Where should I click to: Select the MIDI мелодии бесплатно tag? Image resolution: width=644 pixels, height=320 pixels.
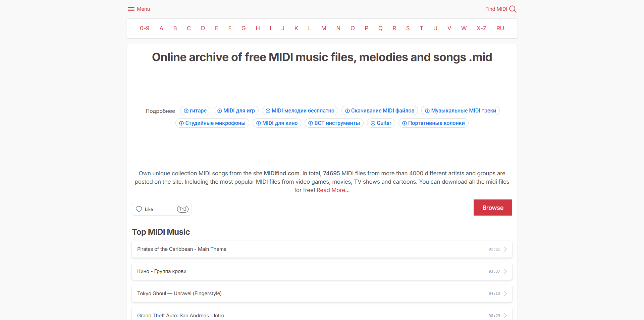(x=300, y=110)
